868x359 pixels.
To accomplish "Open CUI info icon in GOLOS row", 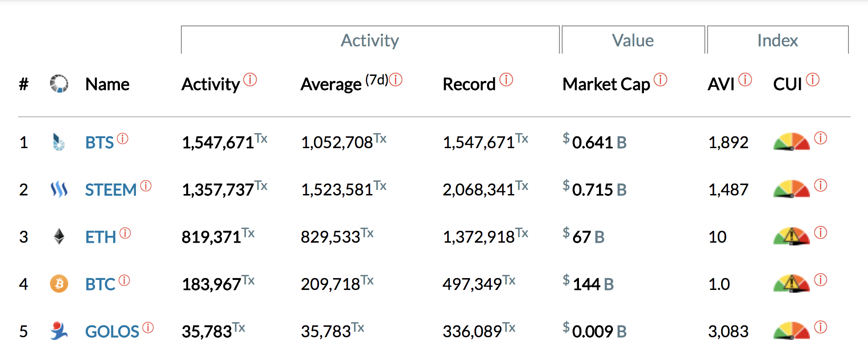I will point(821,327).
